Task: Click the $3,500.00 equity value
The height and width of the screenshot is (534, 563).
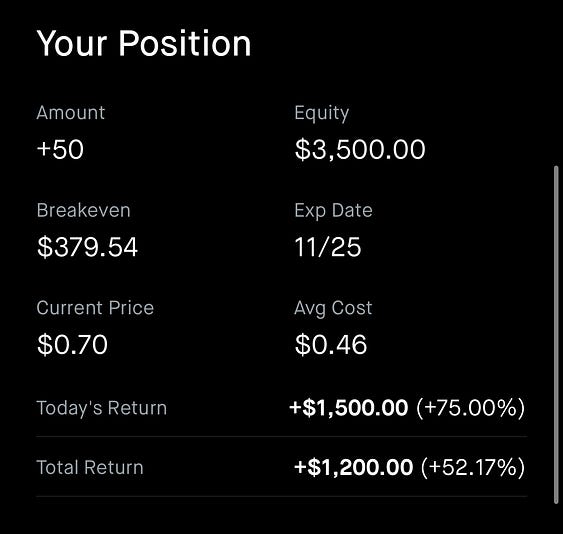Action: (360, 150)
